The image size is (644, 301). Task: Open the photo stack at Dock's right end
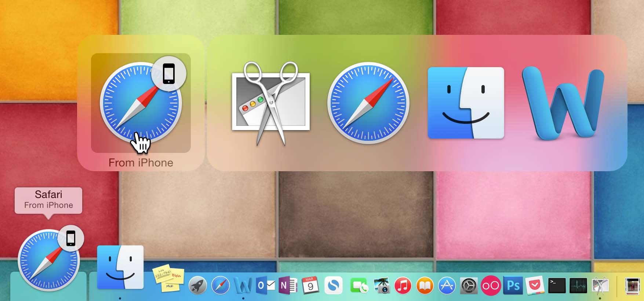(633, 285)
